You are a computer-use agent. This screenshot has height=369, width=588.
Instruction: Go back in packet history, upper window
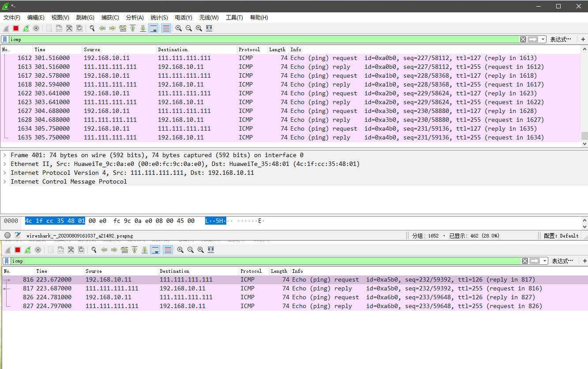102,28
